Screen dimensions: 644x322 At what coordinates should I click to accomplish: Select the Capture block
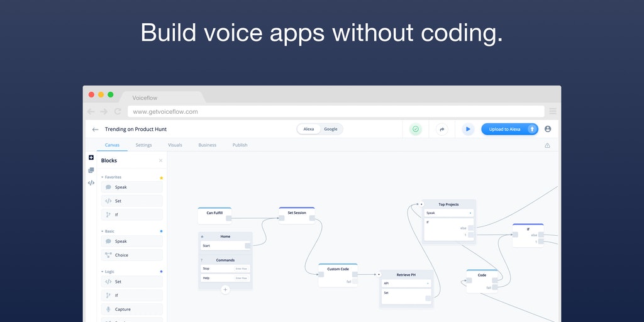132,309
